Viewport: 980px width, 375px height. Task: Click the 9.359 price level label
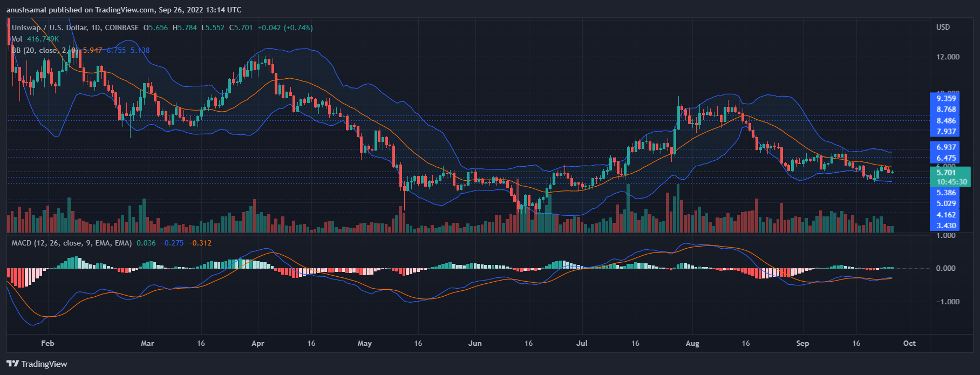point(946,98)
